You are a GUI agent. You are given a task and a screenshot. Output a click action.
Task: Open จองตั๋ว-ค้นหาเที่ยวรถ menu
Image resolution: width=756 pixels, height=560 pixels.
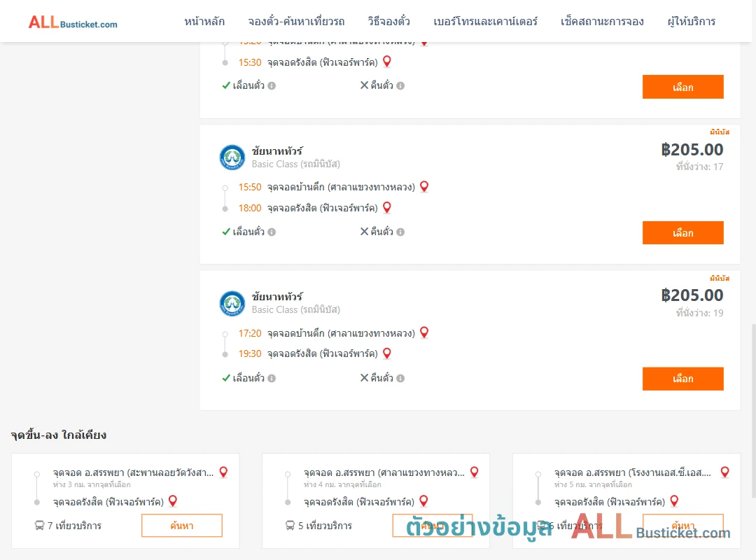[296, 21]
